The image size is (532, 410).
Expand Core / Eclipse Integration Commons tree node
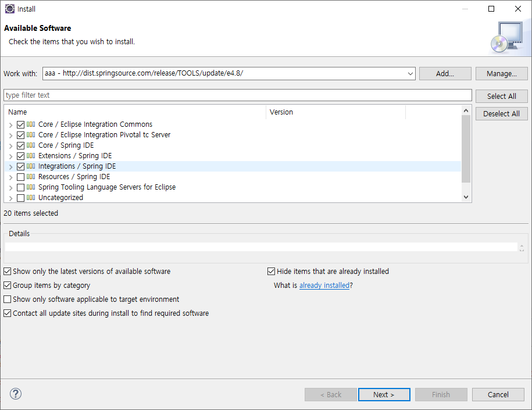[x=11, y=125]
